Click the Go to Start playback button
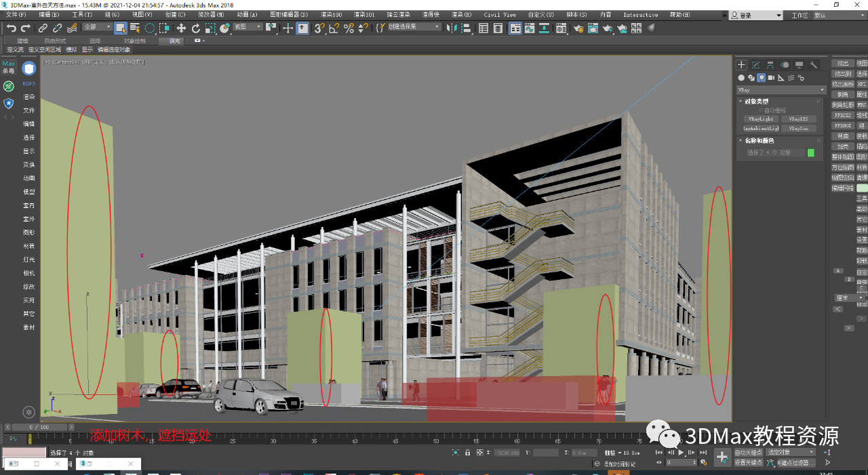 coord(659,452)
